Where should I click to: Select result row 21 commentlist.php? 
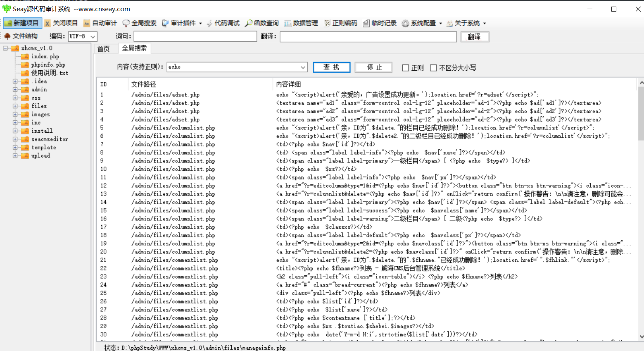366,260
